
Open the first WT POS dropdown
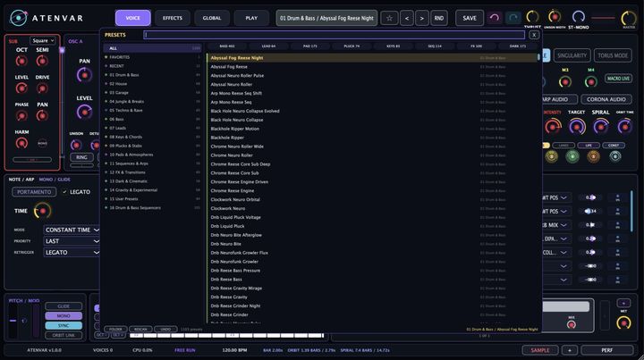tap(556, 197)
